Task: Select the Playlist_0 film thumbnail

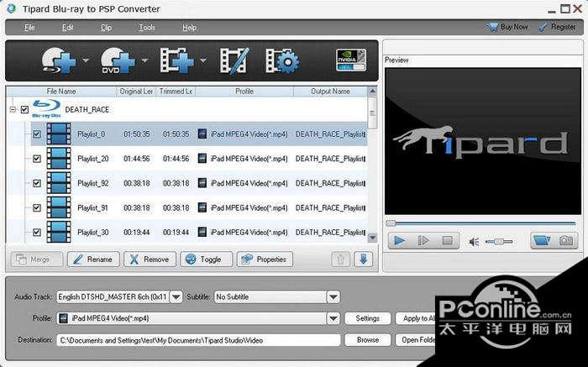Action: click(x=59, y=134)
